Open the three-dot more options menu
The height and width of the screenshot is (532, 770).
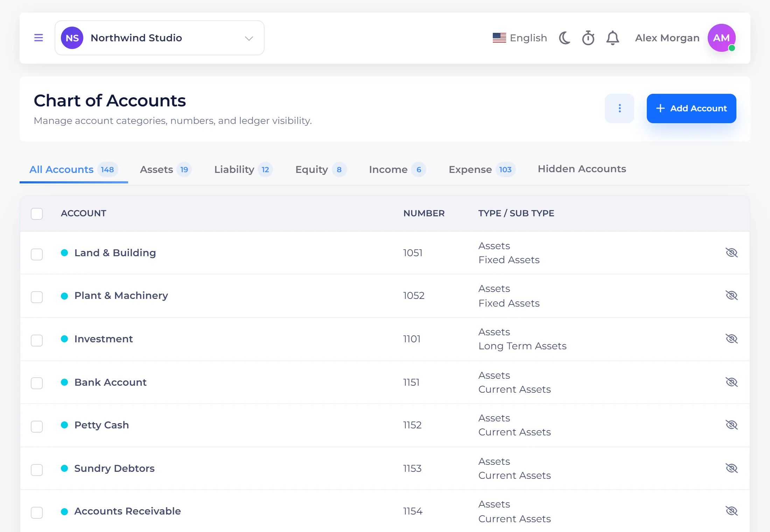(619, 108)
